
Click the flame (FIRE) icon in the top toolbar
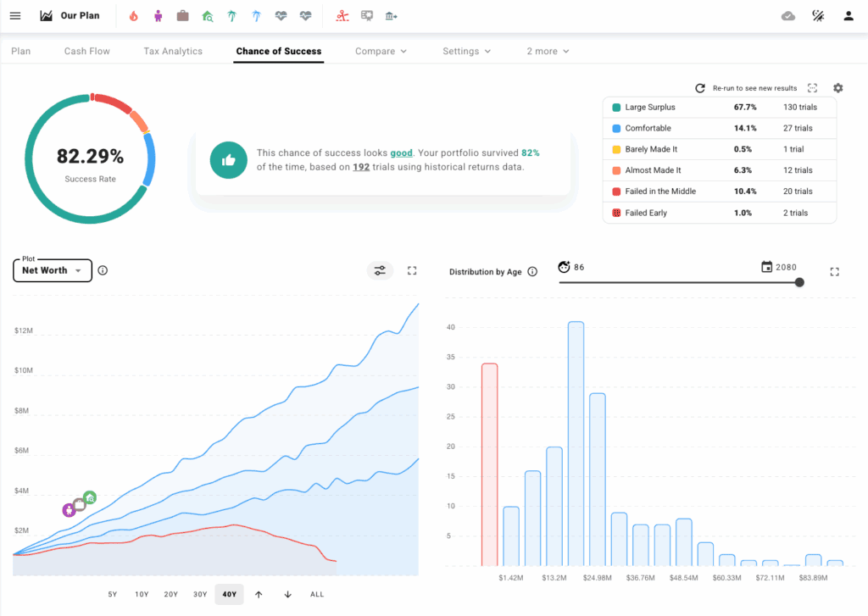(x=132, y=15)
